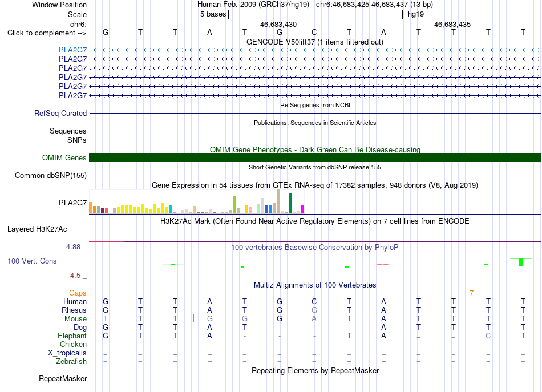The image size is (542, 392).
Task: Click Short Genetic Variants from dbSNP title
Action: 315,167
